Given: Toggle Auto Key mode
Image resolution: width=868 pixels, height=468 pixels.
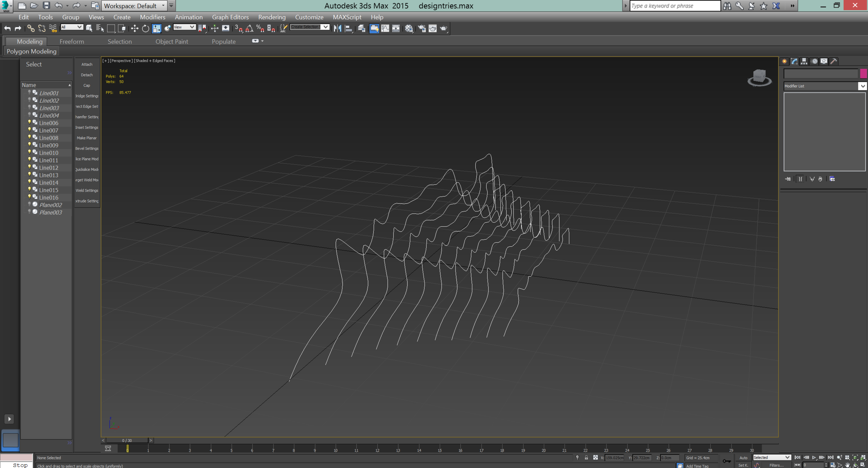Looking at the screenshot, I should (x=743, y=458).
